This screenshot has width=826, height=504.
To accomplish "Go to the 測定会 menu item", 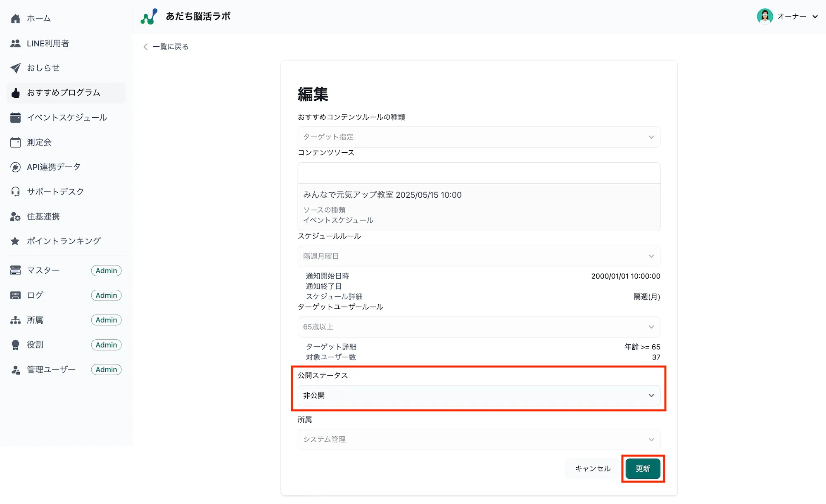I will [x=39, y=142].
